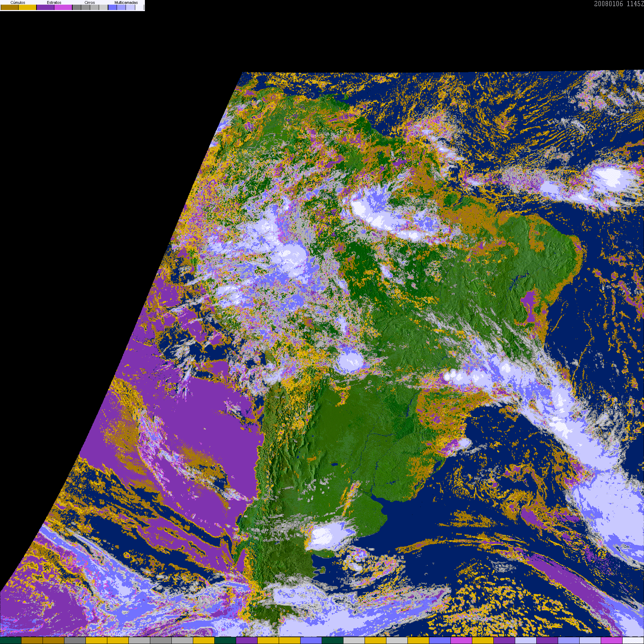
Task: Select the yellow Cúmulos legend swatch
Action: click(27, 7)
